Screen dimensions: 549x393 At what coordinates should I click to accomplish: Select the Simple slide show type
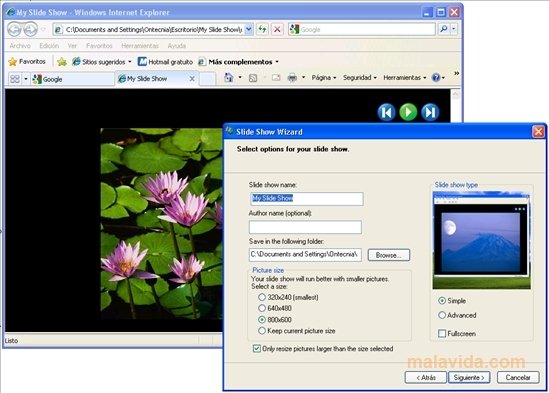[442, 301]
